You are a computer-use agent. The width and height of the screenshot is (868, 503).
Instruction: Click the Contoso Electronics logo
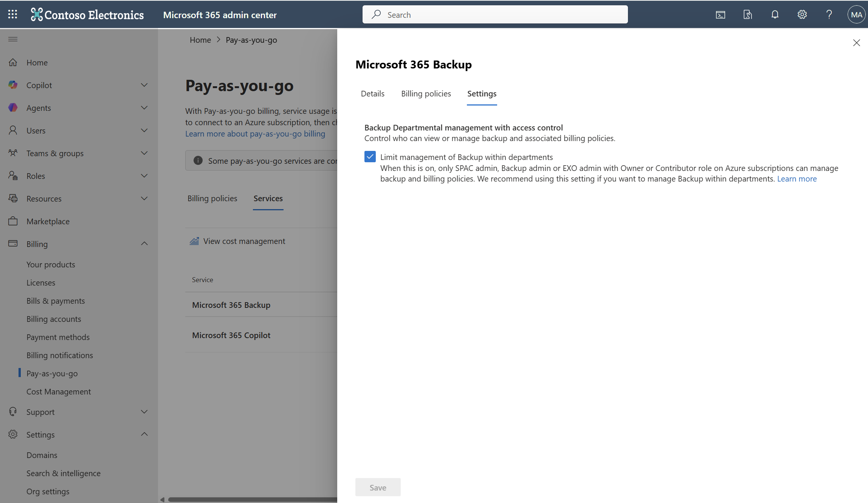(87, 14)
